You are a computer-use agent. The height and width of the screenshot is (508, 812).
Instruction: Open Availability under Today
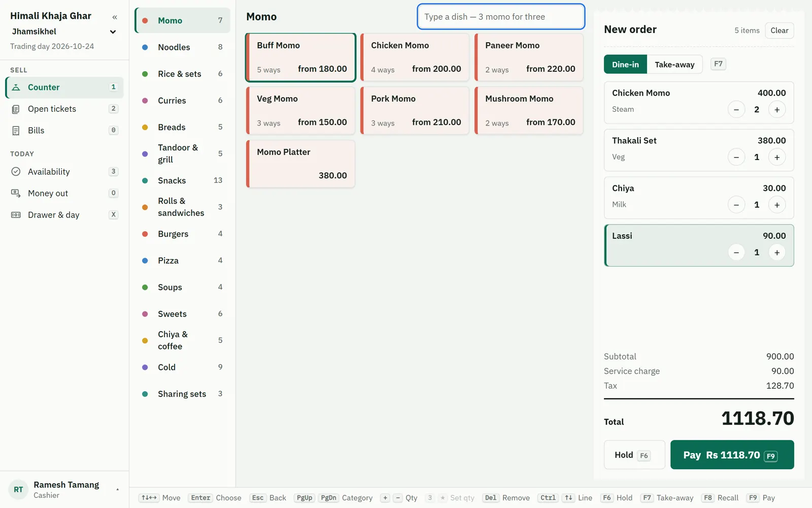pyautogui.click(x=64, y=172)
